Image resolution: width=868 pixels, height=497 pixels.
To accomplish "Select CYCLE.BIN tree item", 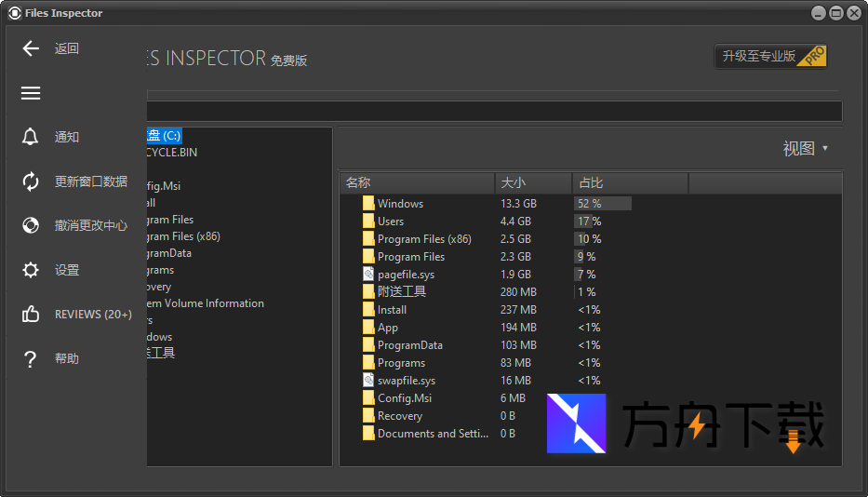I will [x=171, y=153].
